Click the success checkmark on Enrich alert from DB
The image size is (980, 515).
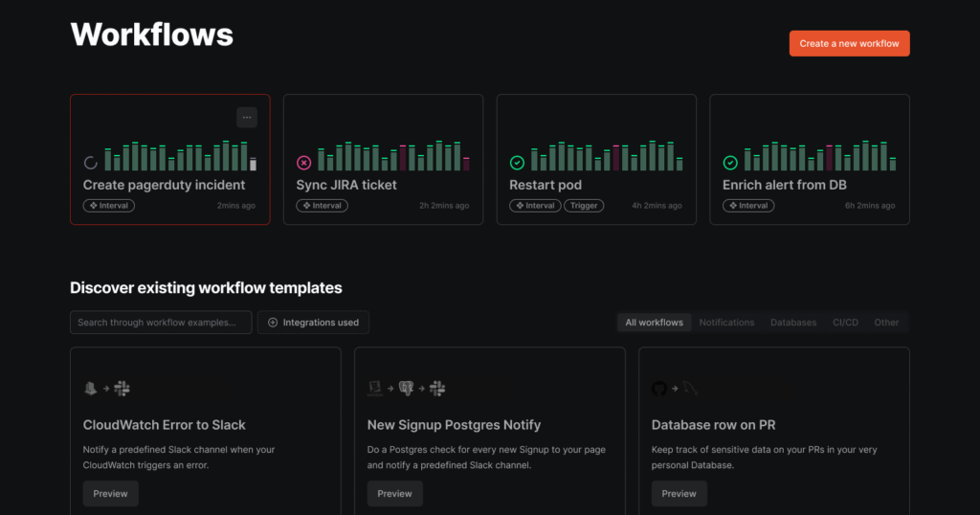coord(730,163)
